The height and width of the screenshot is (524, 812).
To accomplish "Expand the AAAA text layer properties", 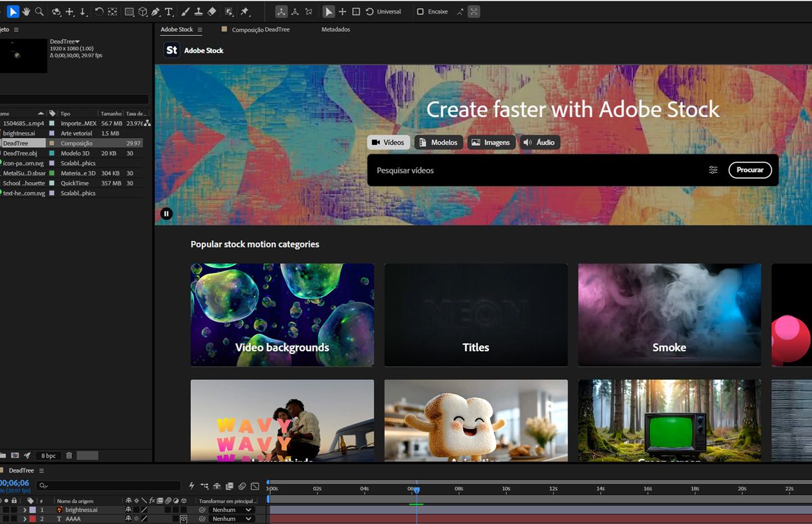I will pyautogui.click(x=24, y=519).
